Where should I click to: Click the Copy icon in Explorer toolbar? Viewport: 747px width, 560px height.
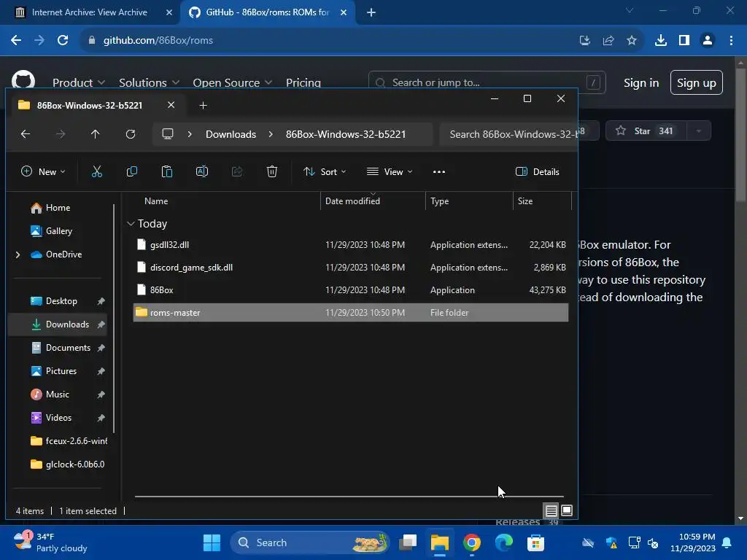coord(132,171)
